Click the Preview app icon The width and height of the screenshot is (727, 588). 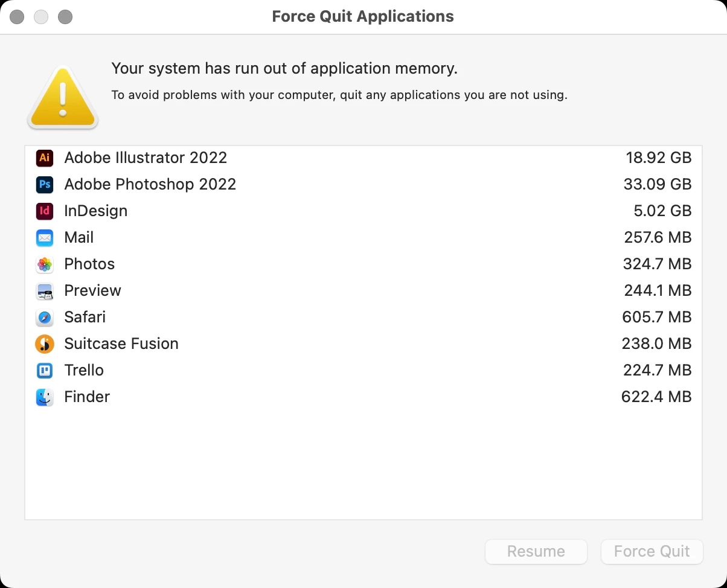(45, 290)
